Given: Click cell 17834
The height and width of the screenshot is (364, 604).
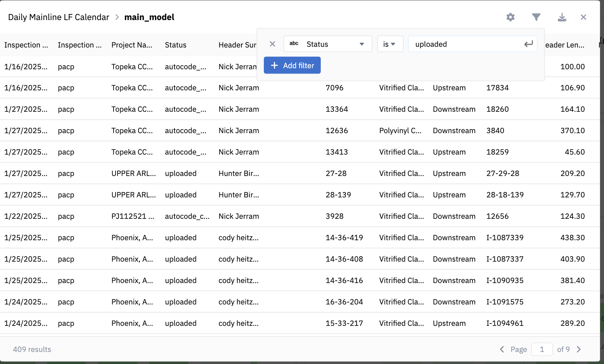Looking at the screenshot, I should click(x=498, y=88).
